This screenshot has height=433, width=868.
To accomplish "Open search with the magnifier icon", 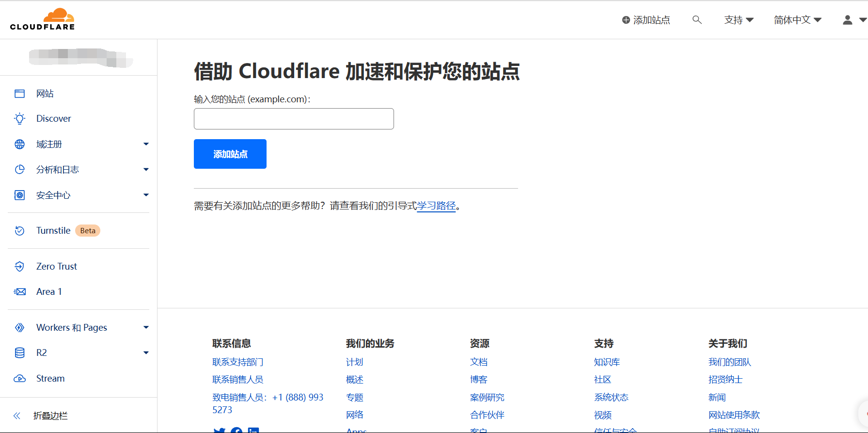I will (697, 20).
